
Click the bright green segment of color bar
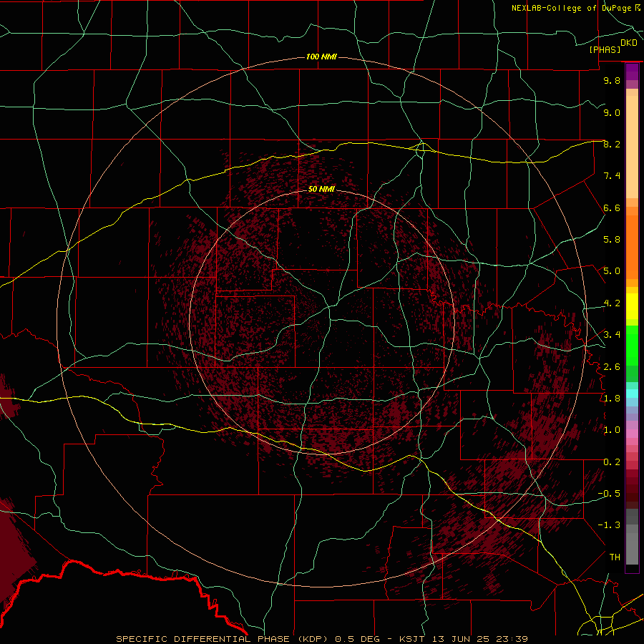click(632, 346)
